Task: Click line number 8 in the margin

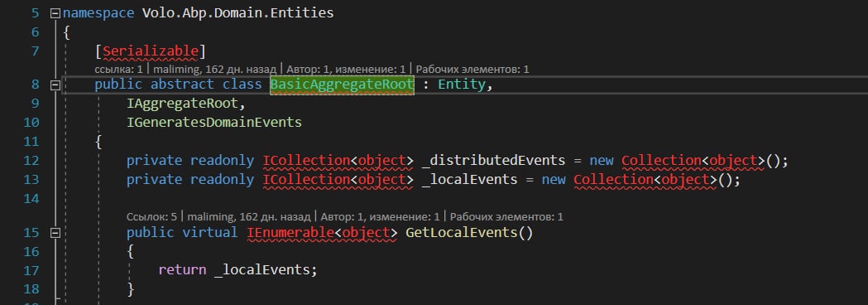Action: pos(36,85)
